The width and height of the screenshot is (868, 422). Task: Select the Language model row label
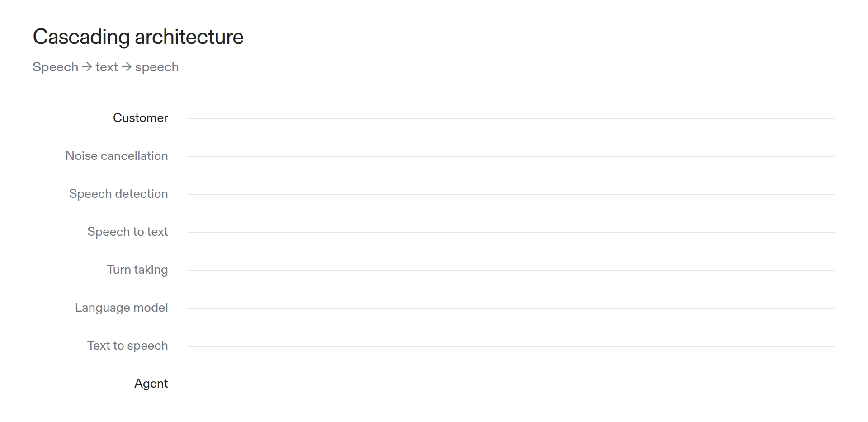click(x=122, y=308)
